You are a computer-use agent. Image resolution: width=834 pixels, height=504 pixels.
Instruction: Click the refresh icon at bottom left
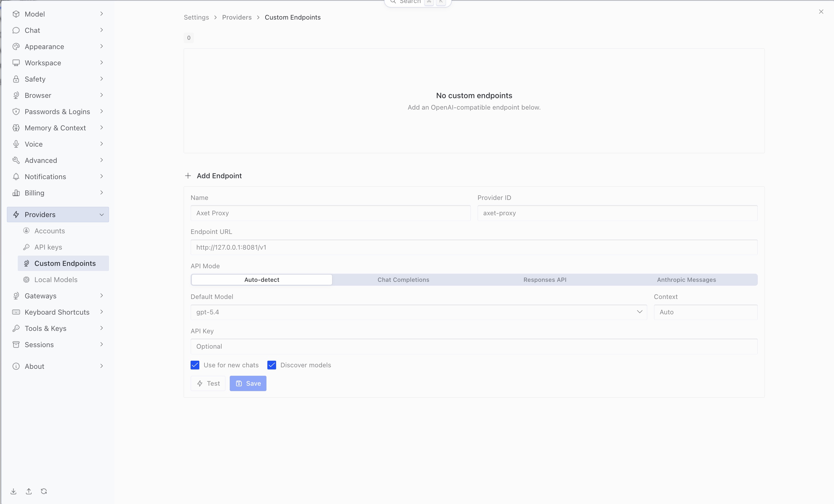click(x=44, y=491)
